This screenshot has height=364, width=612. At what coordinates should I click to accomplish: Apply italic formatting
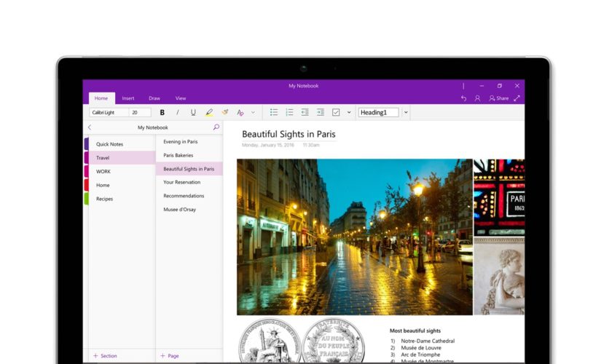coord(177,113)
